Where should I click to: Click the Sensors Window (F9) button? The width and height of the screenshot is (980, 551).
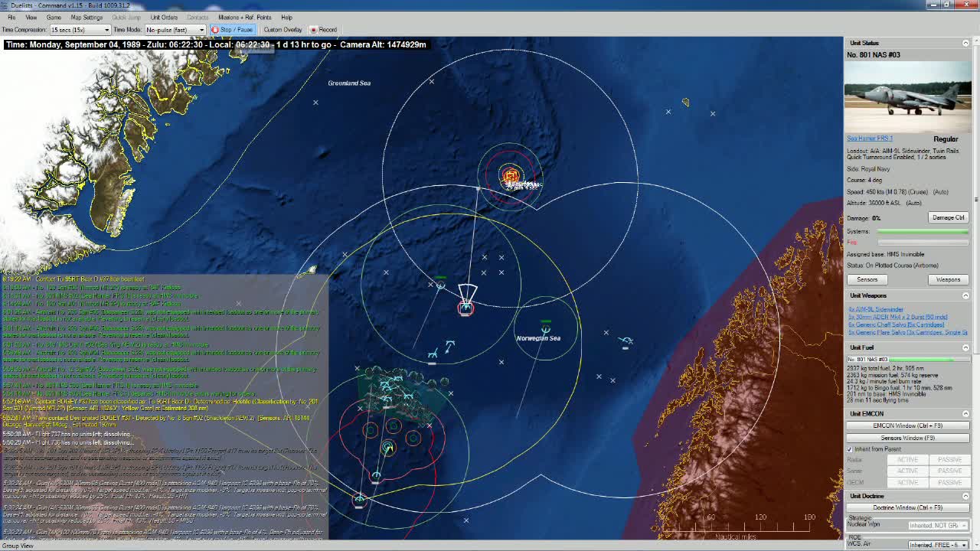click(907, 438)
